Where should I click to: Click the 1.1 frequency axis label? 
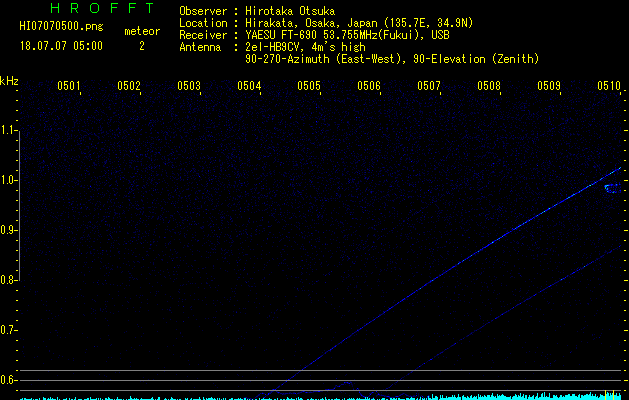tap(8, 130)
